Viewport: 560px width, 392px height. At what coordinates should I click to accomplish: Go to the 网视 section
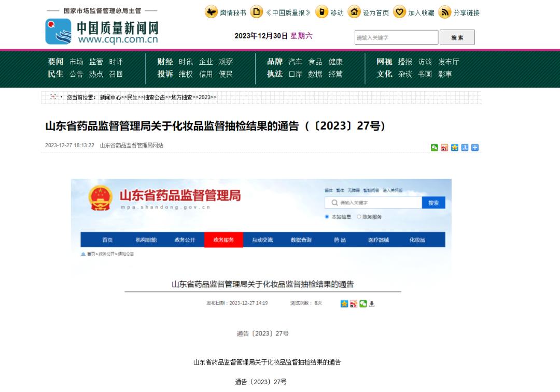click(384, 62)
